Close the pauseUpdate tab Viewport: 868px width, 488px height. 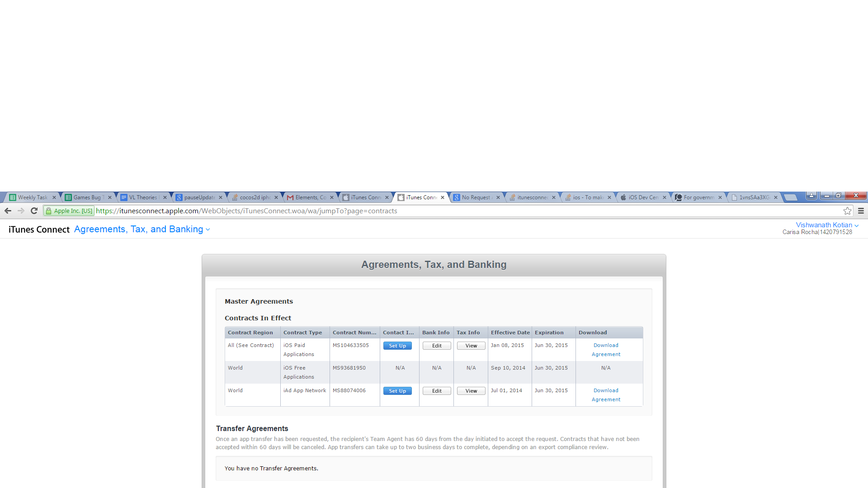pyautogui.click(x=221, y=197)
